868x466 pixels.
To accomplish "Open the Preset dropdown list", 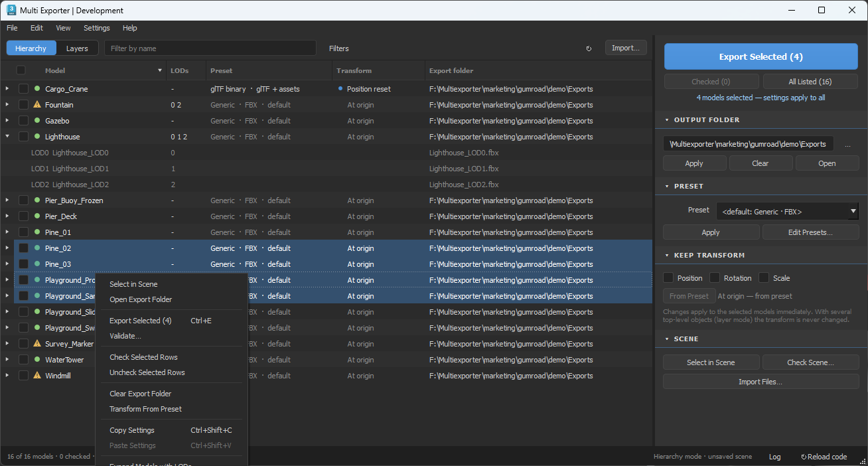I will coord(787,211).
